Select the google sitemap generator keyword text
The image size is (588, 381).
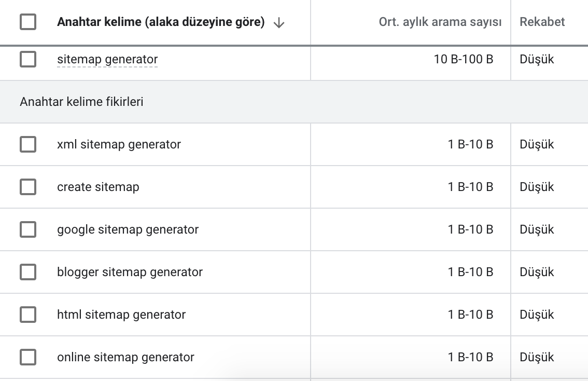click(128, 229)
